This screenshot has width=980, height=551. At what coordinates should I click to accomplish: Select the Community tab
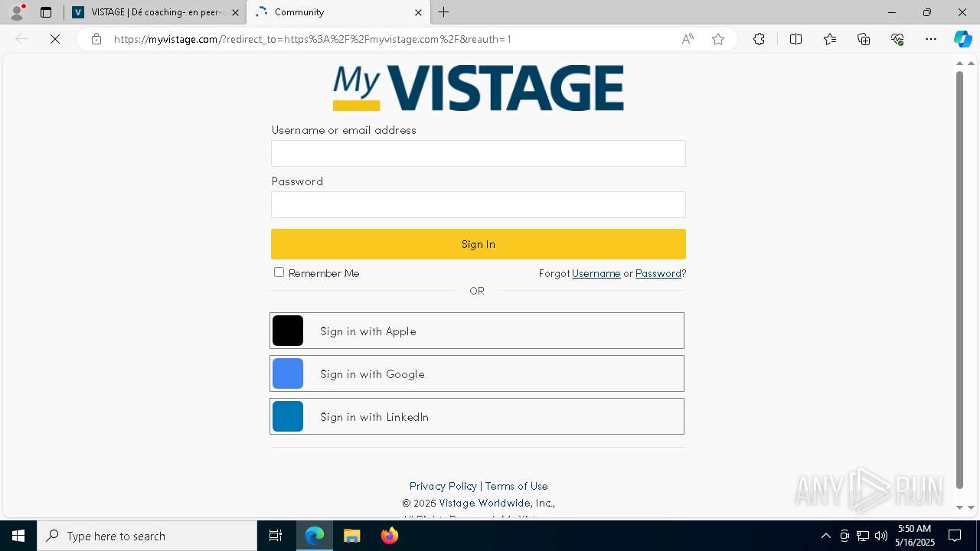(337, 12)
